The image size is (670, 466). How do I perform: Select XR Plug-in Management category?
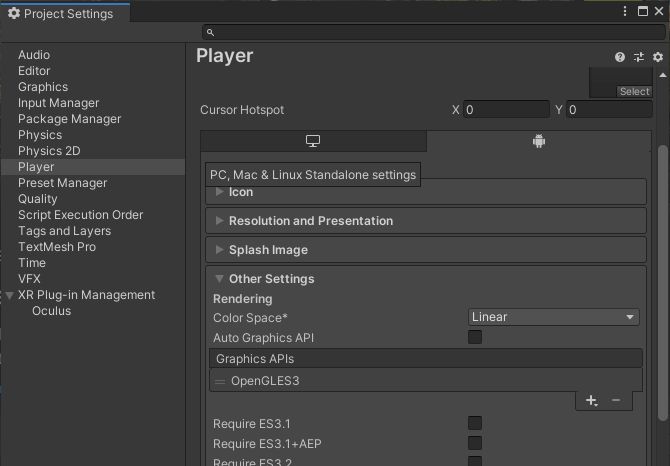(x=86, y=295)
